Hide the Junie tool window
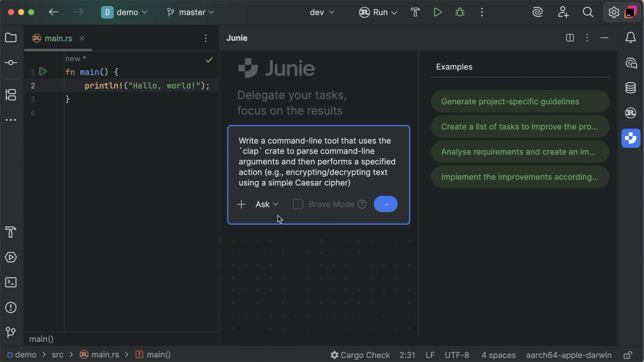Viewport: 644px width, 362px height. click(x=604, y=38)
